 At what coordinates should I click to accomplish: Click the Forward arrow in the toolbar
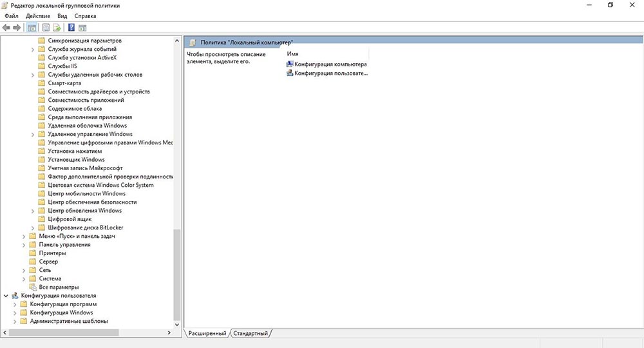(x=17, y=28)
